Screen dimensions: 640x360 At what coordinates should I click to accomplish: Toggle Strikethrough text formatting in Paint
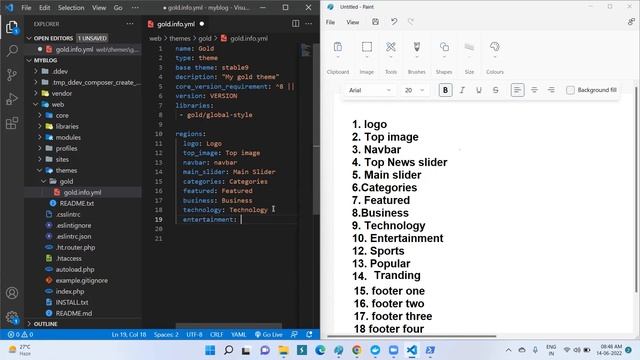[x=496, y=90]
